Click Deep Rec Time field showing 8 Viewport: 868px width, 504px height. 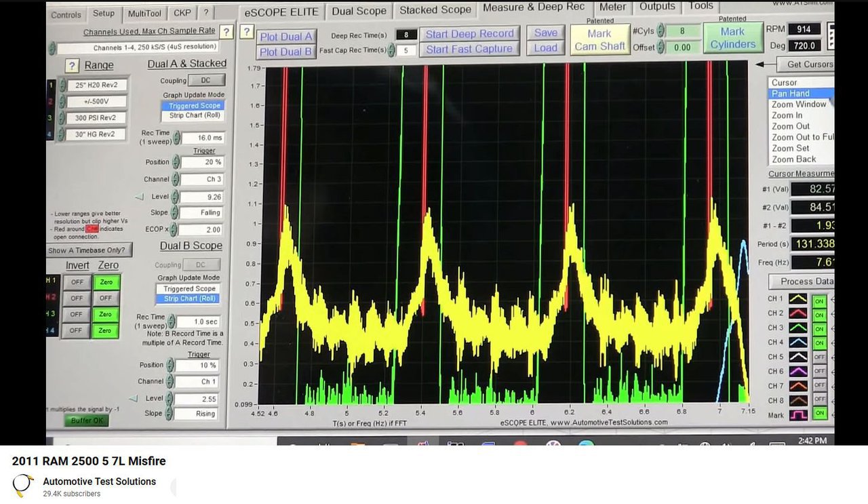(406, 35)
